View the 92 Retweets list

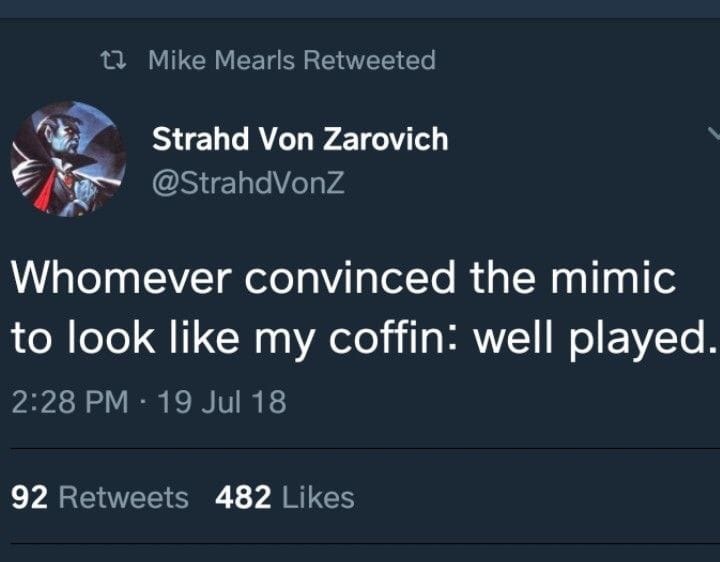coord(100,497)
